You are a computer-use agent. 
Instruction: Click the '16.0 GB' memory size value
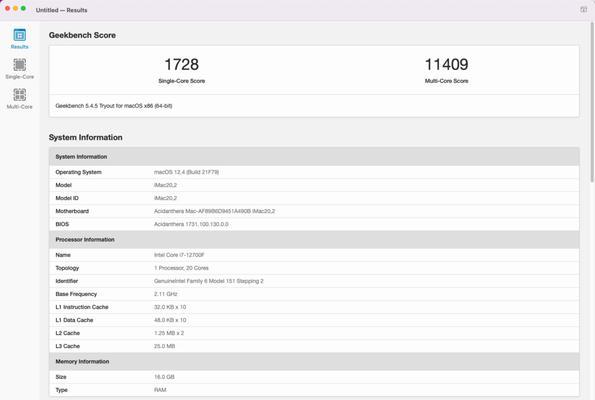point(164,377)
